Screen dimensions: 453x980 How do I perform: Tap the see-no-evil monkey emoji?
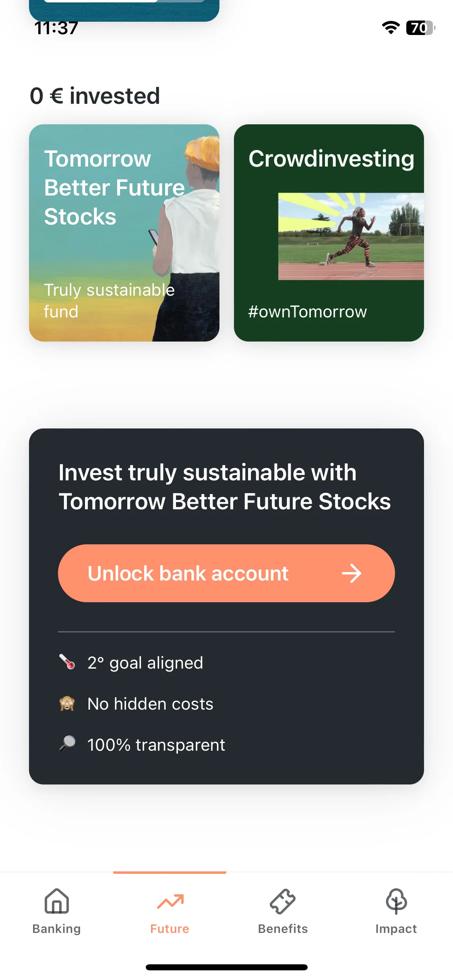click(67, 703)
